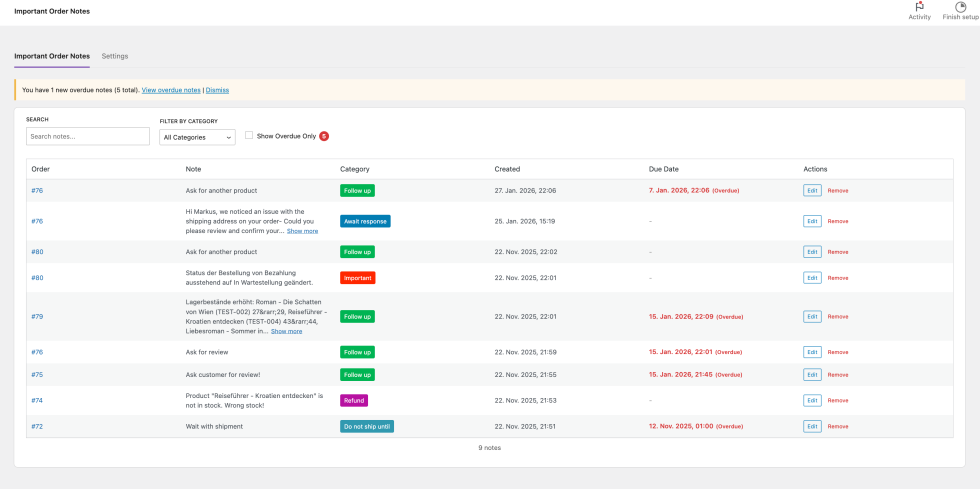The image size is (980, 489).
Task: Open order #72 link
Action: (x=37, y=426)
